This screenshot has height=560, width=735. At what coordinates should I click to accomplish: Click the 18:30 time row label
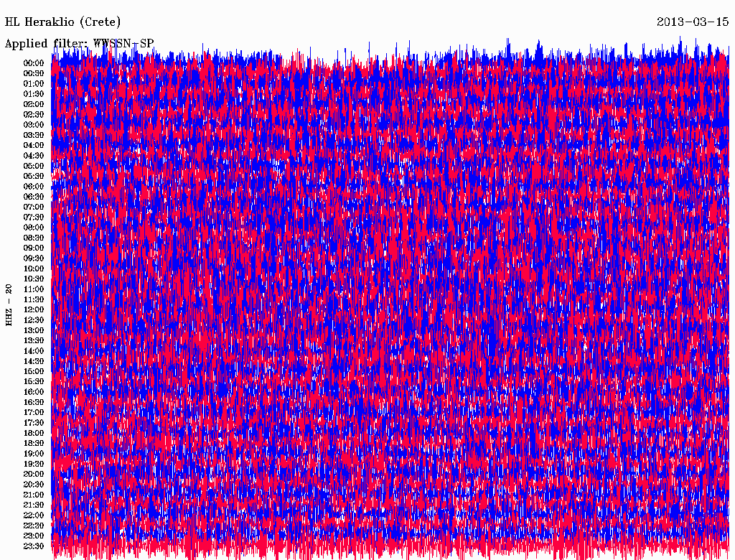34,444
